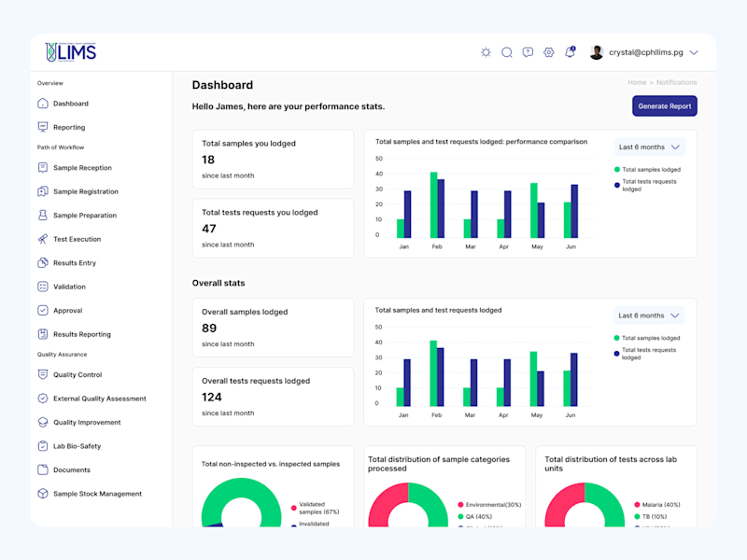
Task: Open the Reporting menu item
Action: (69, 127)
